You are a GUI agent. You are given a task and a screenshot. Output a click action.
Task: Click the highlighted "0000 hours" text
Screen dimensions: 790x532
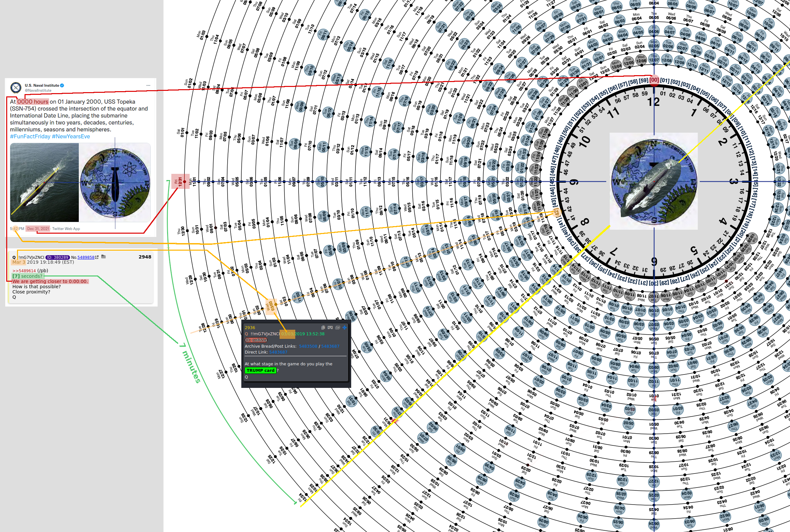(33, 101)
